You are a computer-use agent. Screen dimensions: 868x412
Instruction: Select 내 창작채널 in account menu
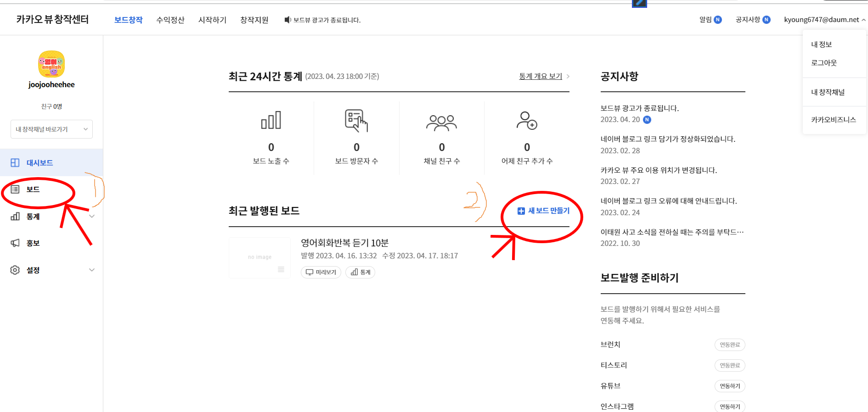coord(828,92)
